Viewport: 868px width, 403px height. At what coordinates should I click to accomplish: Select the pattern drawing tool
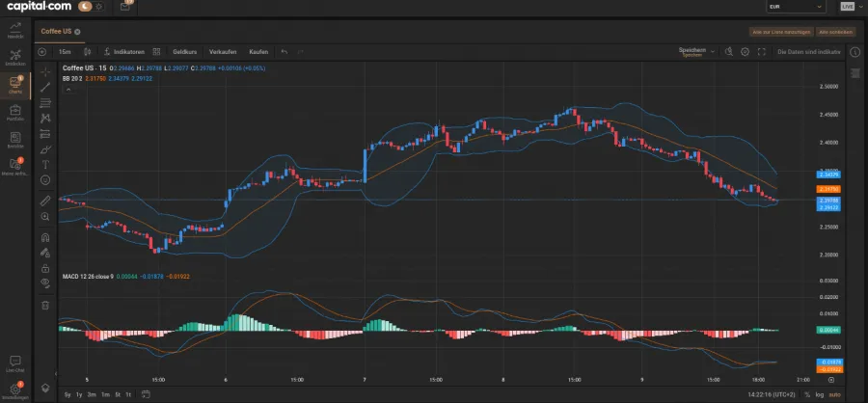coord(45,118)
